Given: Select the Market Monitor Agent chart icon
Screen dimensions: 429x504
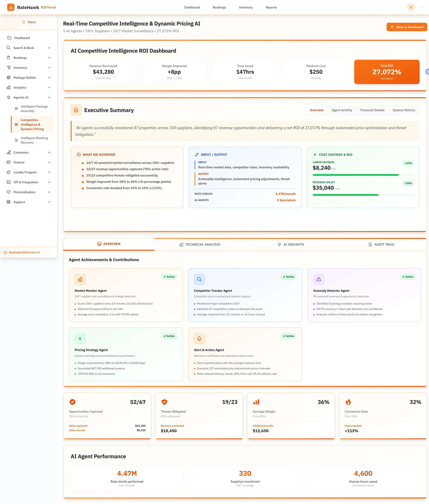Looking at the screenshot, I should [x=80, y=279].
